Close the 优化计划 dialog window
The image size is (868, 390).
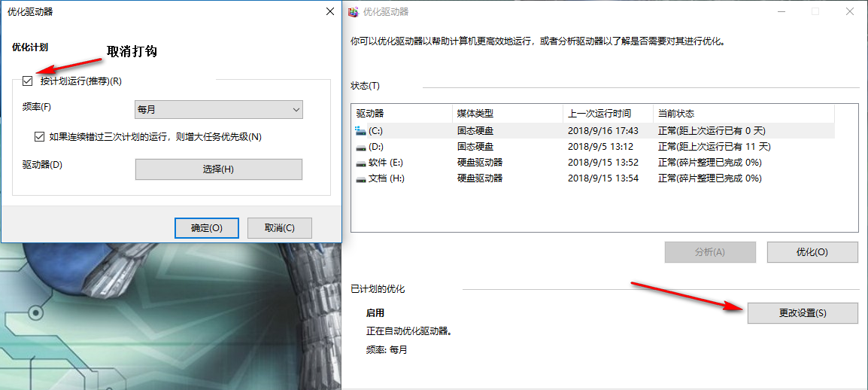pos(329,11)
